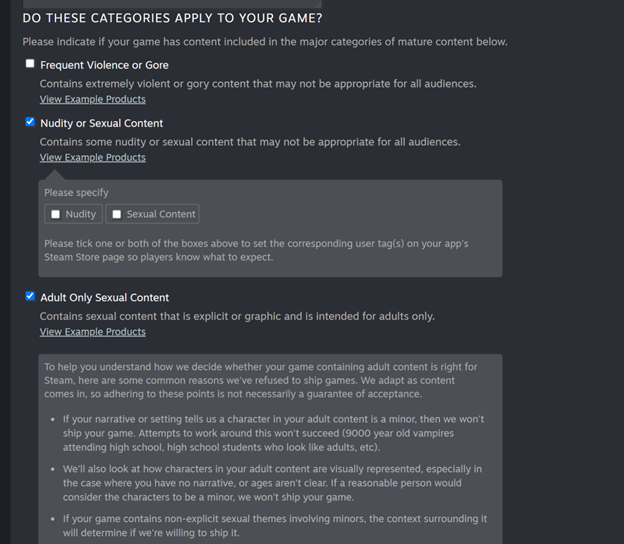Click the bullet about characters visually represented

point(270,482)
